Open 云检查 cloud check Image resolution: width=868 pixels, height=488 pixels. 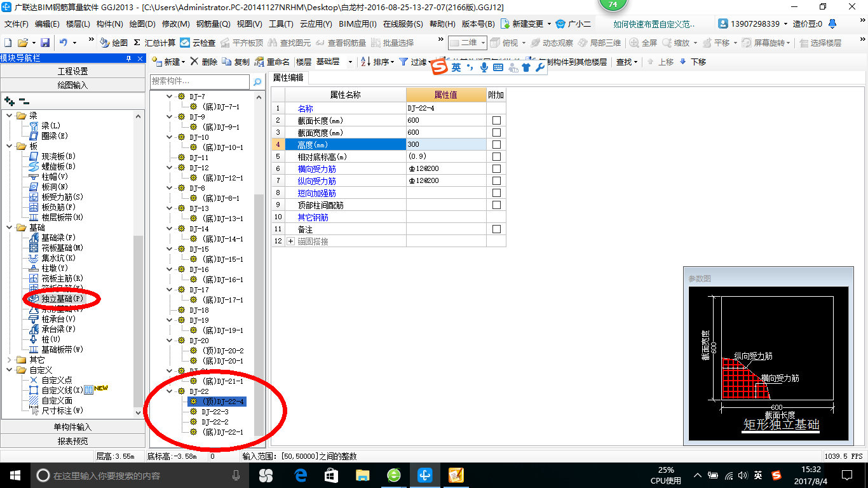click(x=198, y=43)
